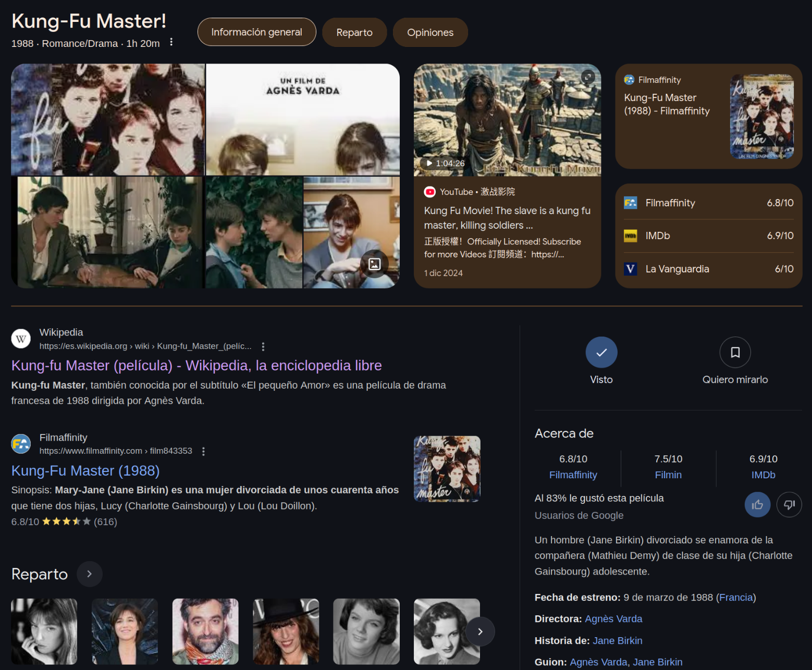Select the second cast photo with dark blue background
812x670 pixels.
125,631
